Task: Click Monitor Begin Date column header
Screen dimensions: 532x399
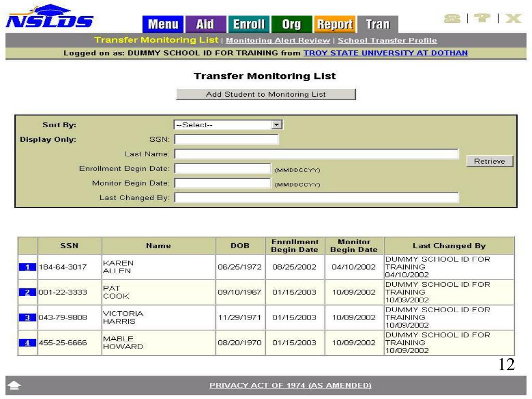Action: tap(354, 246)
